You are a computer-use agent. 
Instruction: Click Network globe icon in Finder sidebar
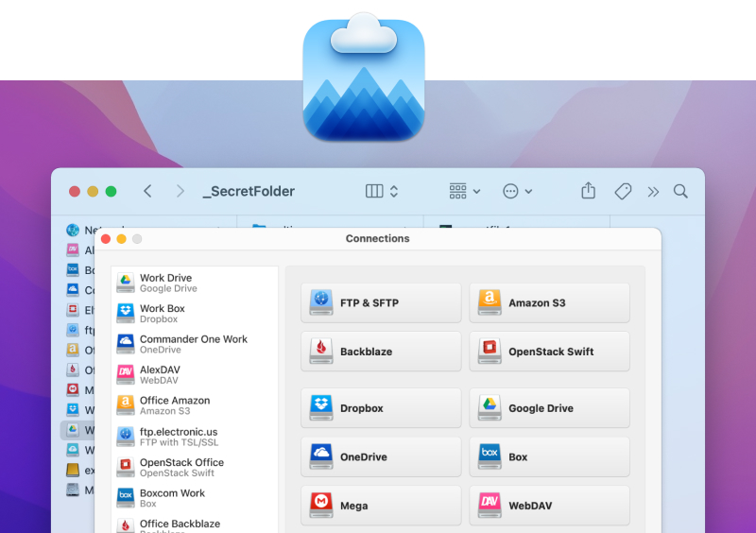click(73, 230)
